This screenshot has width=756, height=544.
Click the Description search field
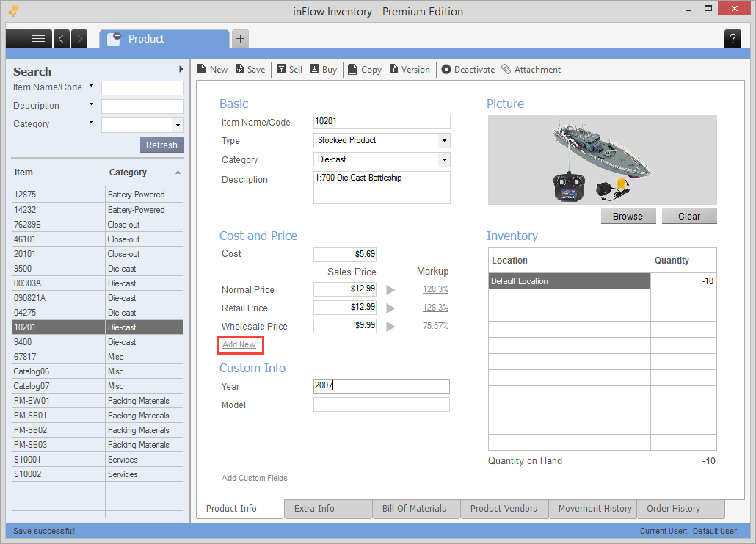click(142, 106)
